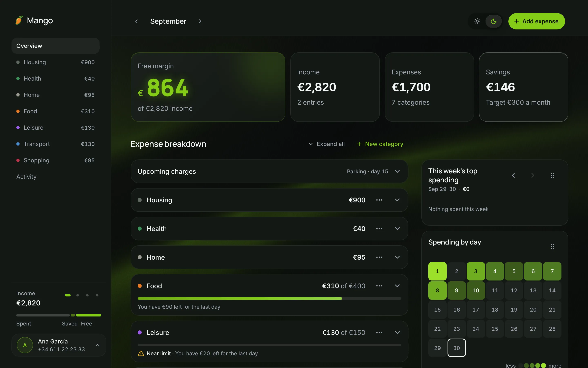Select first Income pager dot

[x=68, y=295]
